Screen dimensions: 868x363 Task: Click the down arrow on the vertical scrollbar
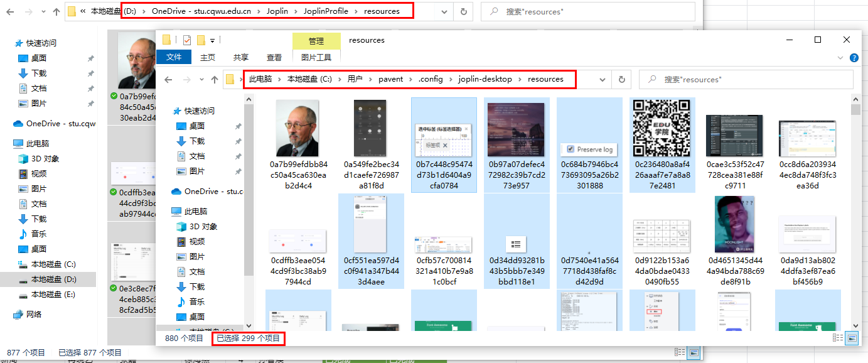click(855, 325)
